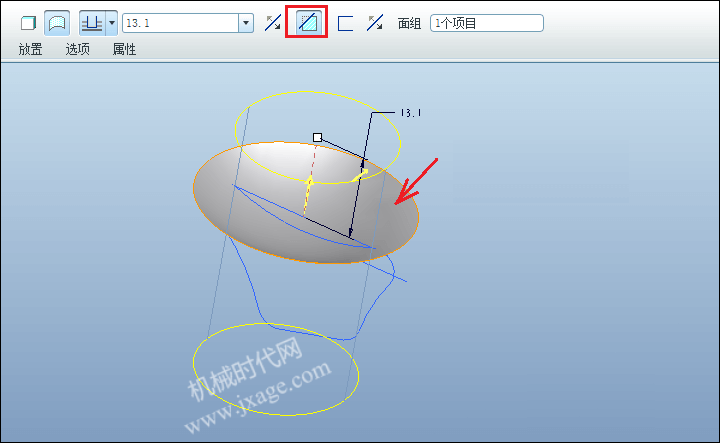Toggle the thicken sketch icon
The width and height of the screenshot is (720, 443).
(345, 23)
